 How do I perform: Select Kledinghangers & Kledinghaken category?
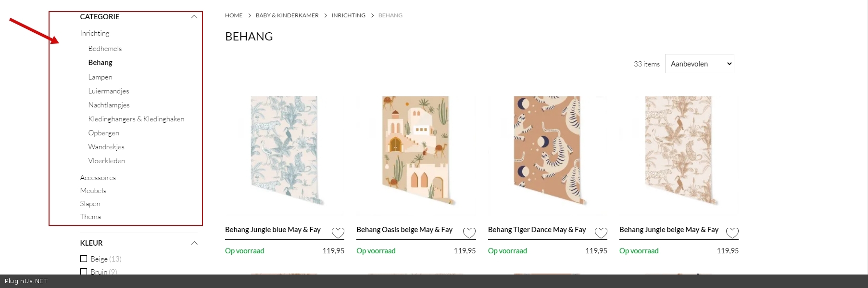pyautogui.click(x=136, y=119)
